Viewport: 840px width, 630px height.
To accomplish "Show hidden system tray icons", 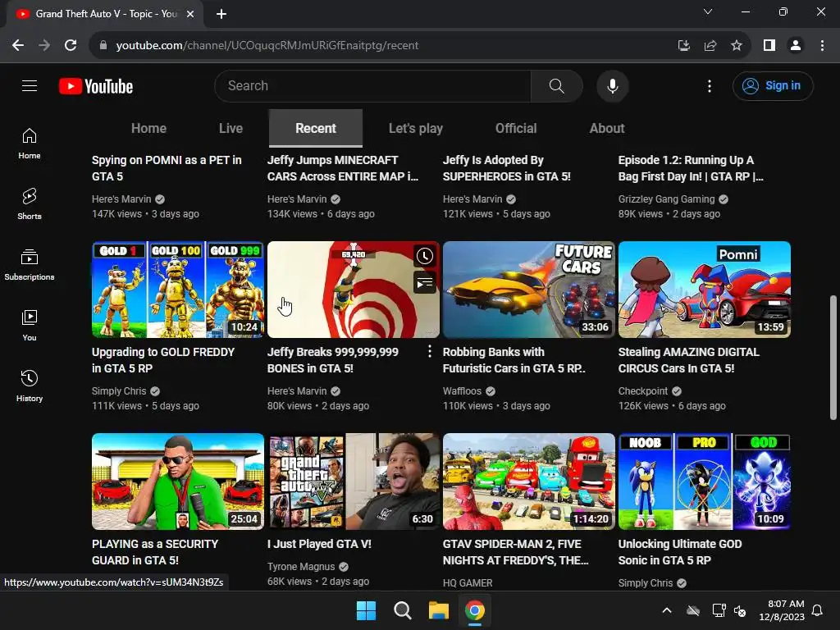I will (x=667, y=610).
